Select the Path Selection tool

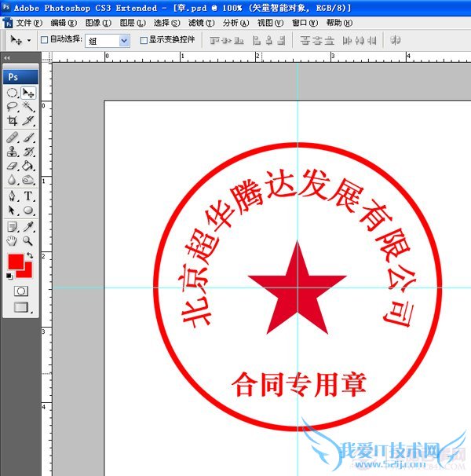pos(12,210)
